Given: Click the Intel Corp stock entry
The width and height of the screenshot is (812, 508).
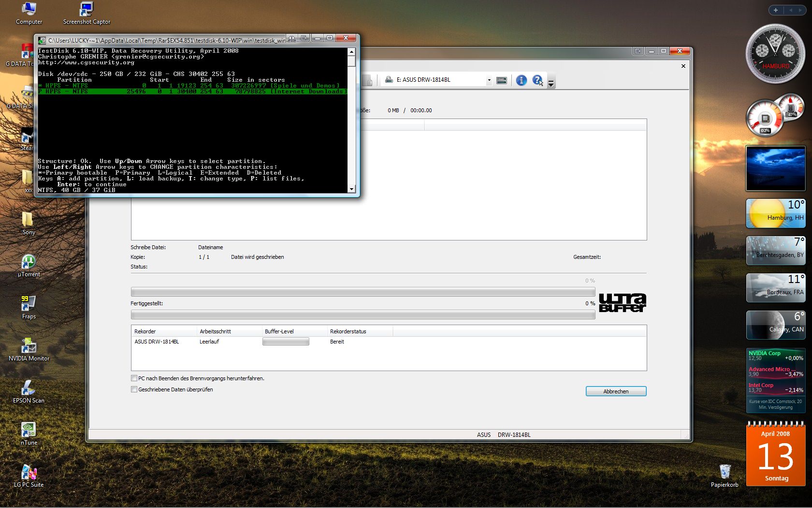Looking at the screenshot, I should (776, 388).
